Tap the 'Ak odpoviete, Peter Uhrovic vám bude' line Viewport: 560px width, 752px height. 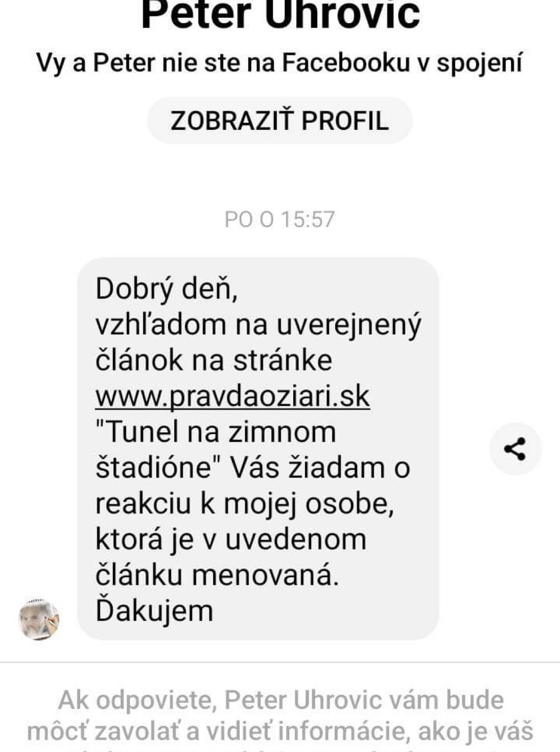click(x=281, y=700)
